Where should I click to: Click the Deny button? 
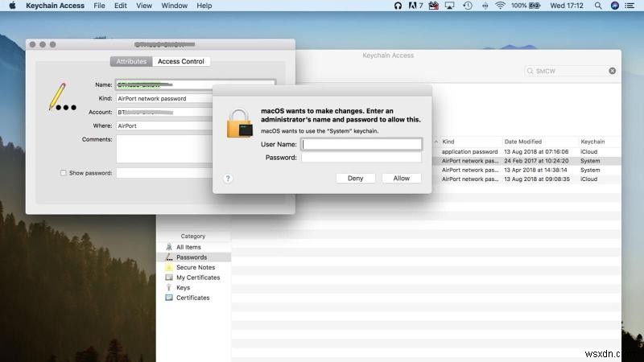click(x=355, y=178)
